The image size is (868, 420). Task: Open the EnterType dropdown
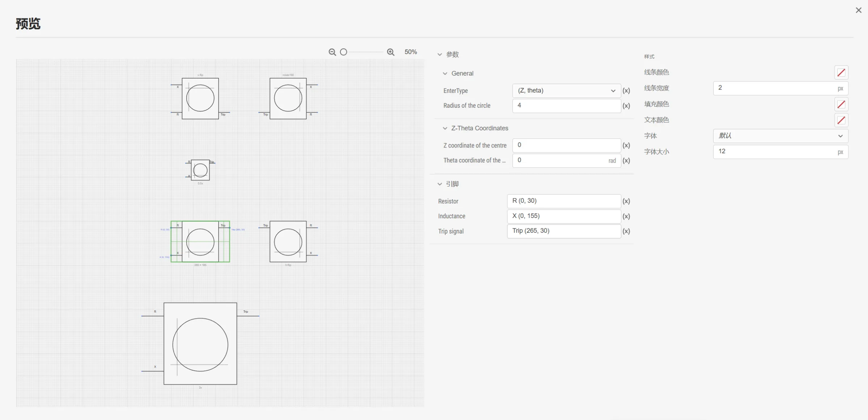[x=566, y=91]
